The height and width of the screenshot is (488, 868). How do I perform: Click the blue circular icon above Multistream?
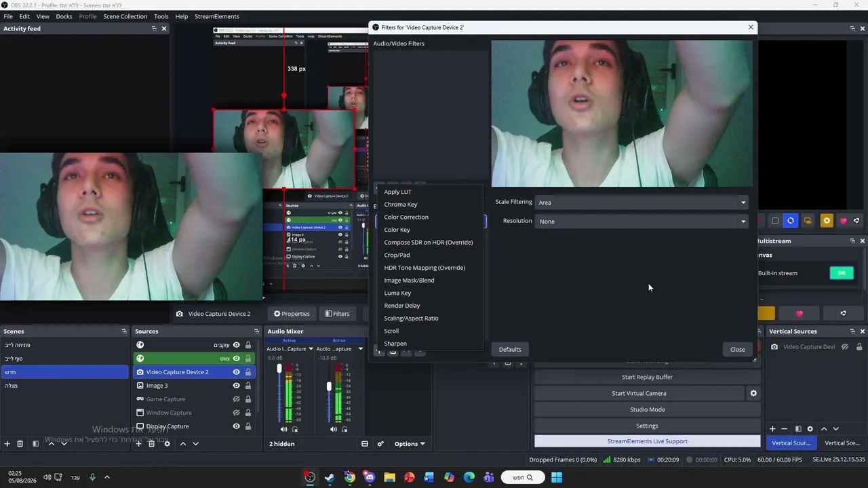pyautogui.click(x=791, y=221)
